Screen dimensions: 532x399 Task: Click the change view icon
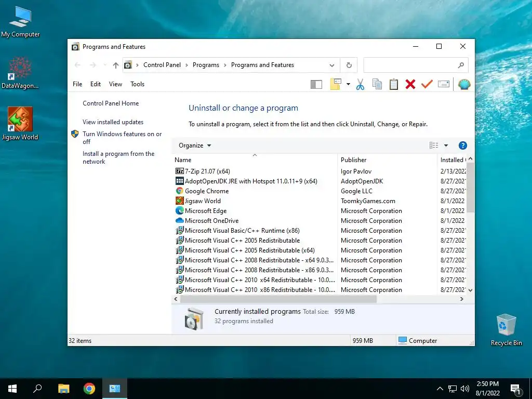[434, 145]
